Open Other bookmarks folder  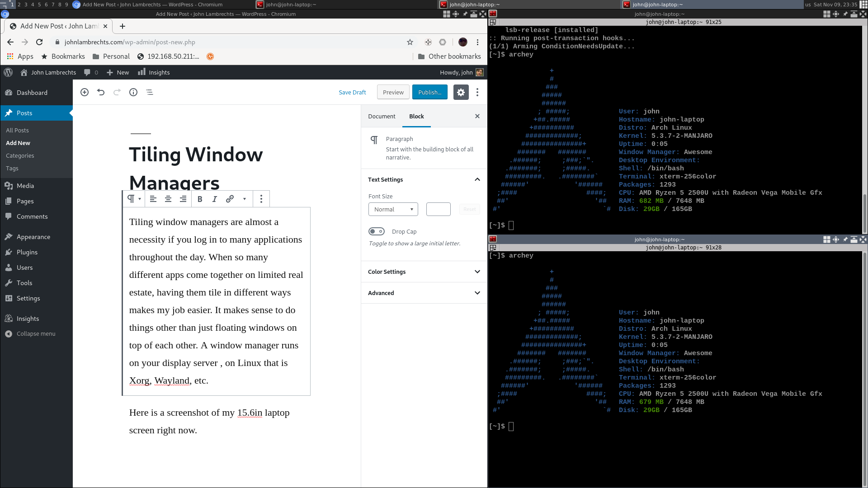point(449,56)
